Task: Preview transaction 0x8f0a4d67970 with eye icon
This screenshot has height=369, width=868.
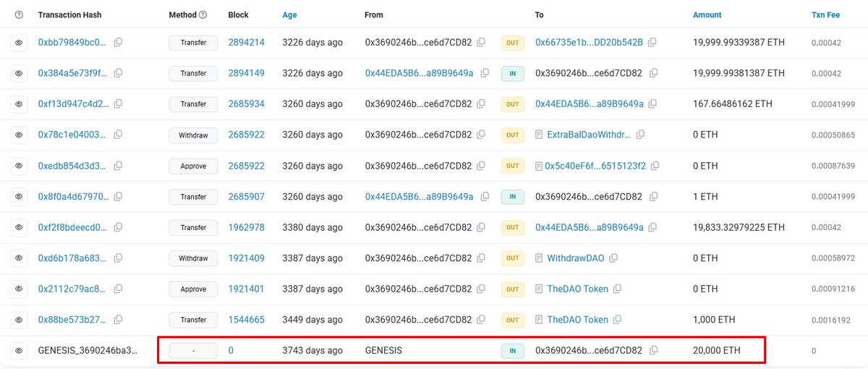Action: click(19, 197)
